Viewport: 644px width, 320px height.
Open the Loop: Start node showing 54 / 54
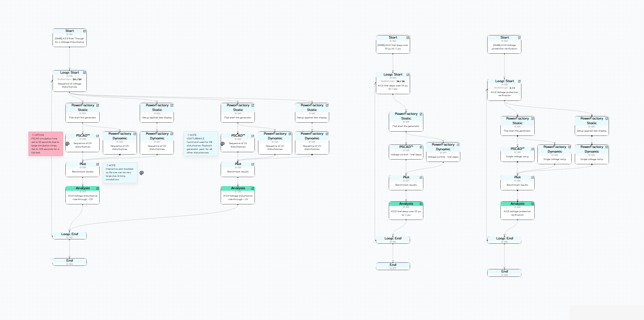pyautogui.click(x=84, y=73)
